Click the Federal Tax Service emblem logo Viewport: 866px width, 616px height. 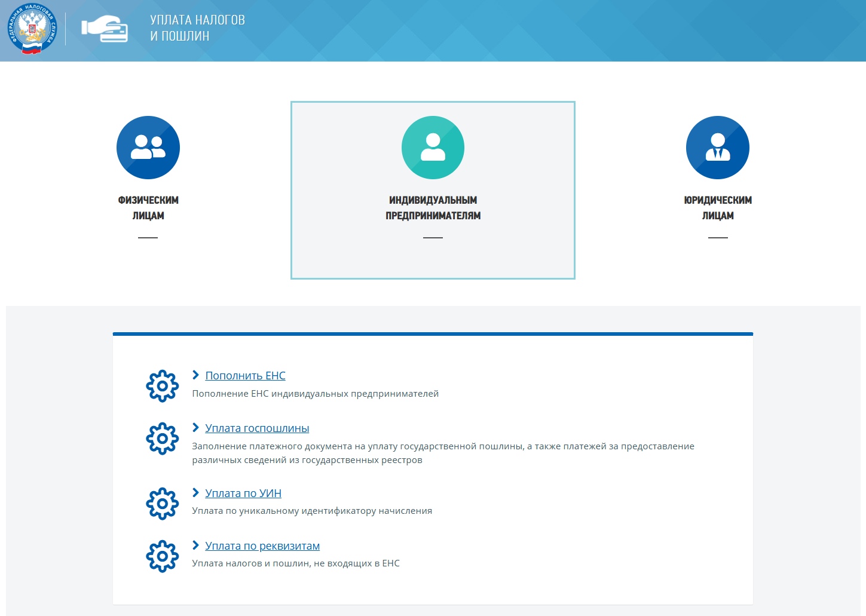32,29
